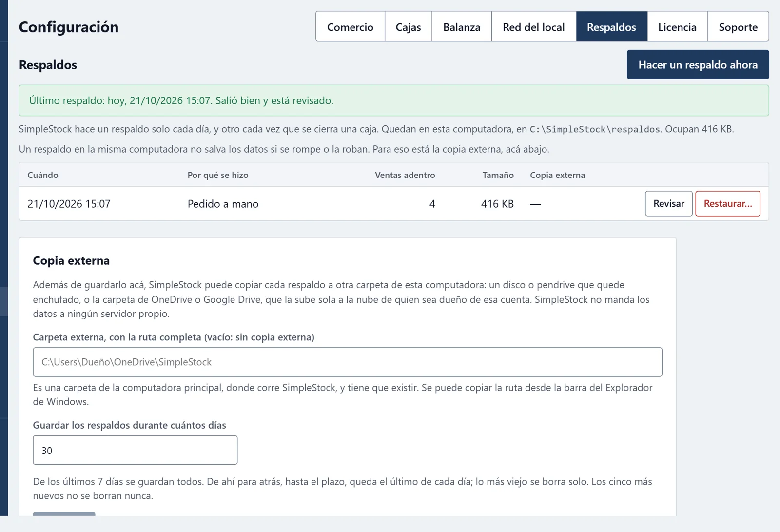780x532 pixels.
Task: Open the Red del local tab
Action: [x=534, y=27]
